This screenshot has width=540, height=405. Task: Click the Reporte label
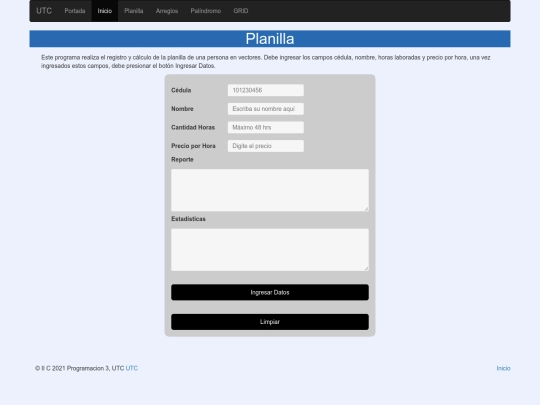click(182, 159)
